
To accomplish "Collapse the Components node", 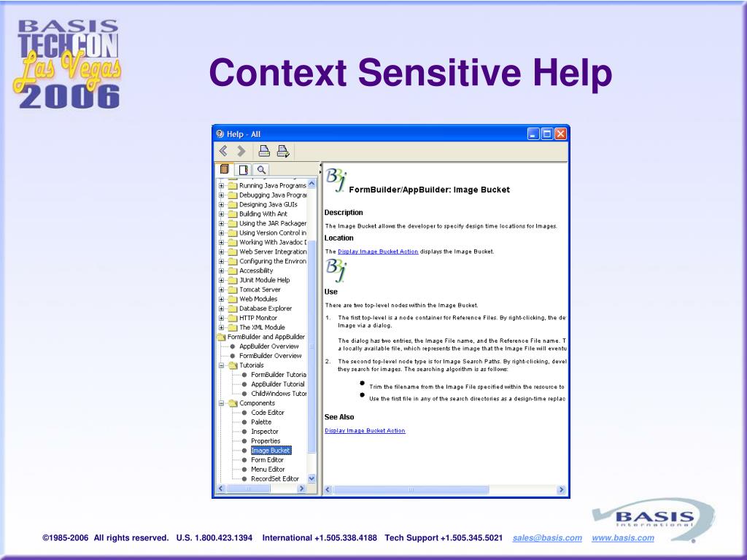I will point(221,403).
